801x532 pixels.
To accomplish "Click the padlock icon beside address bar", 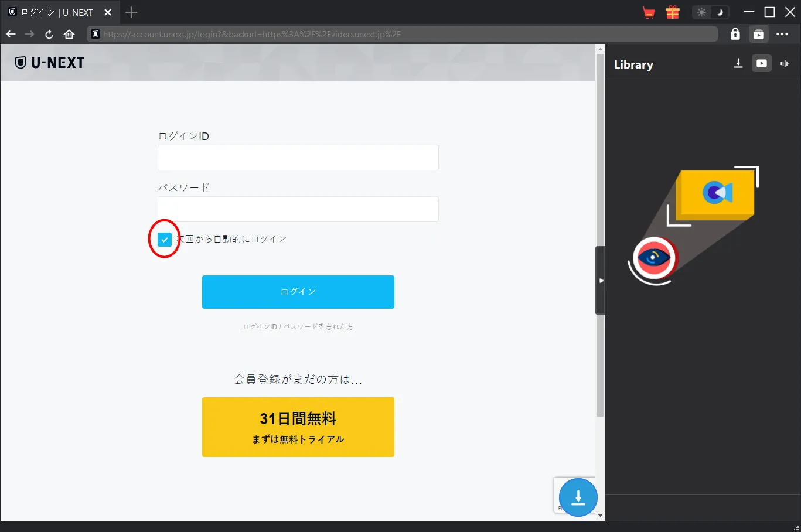I will tap(735, 34).
